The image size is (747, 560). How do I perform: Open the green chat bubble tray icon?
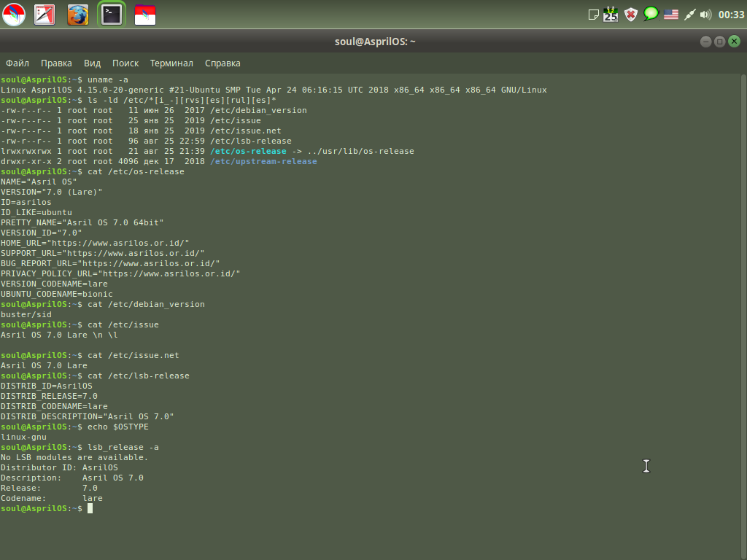tap(651, 14)
